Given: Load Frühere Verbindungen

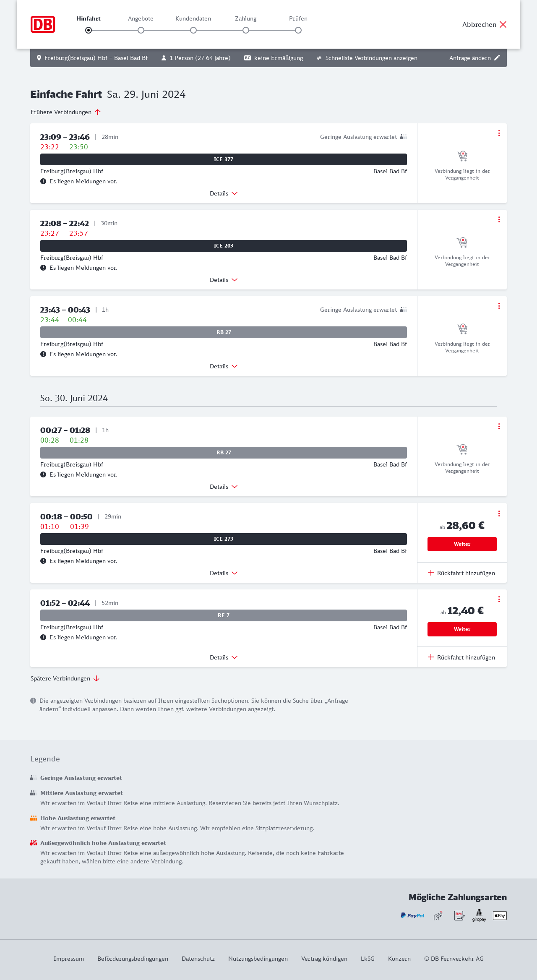Looking at the screenshot, I should (65, 112).
